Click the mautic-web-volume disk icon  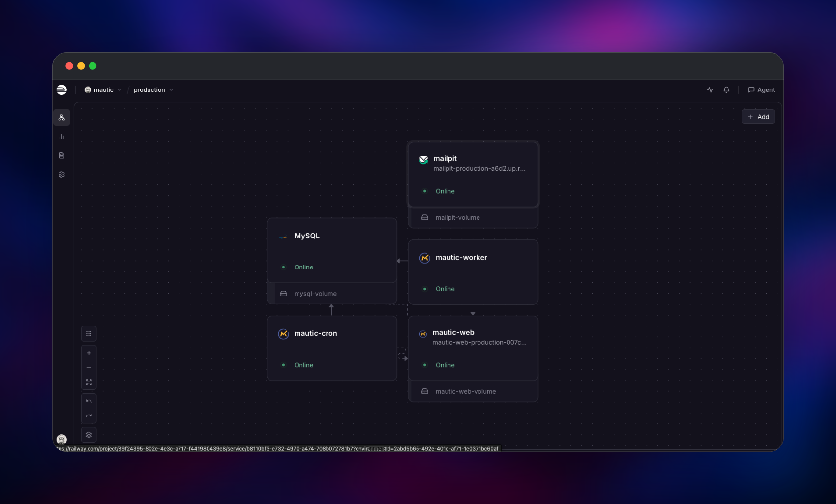[425, 391]
